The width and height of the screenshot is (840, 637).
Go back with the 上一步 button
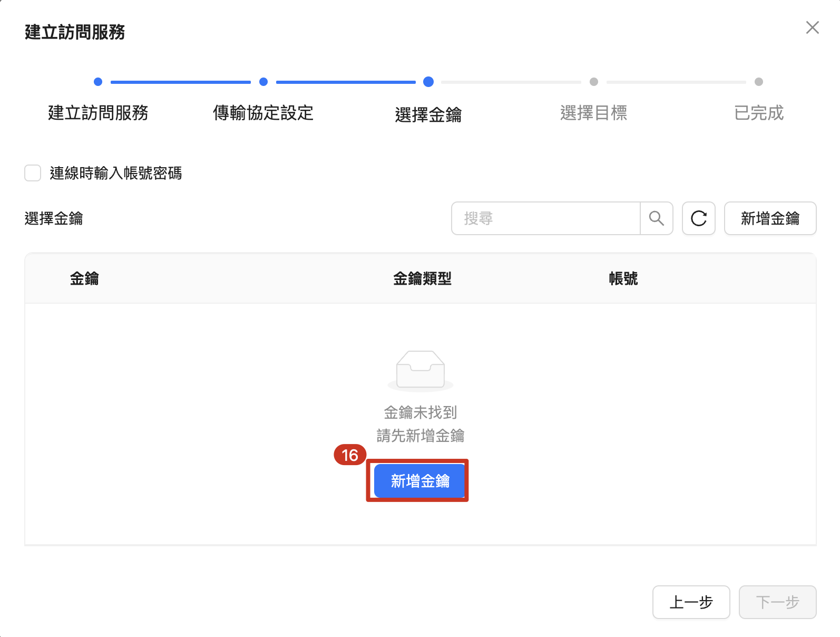click(x=691, y=602)
